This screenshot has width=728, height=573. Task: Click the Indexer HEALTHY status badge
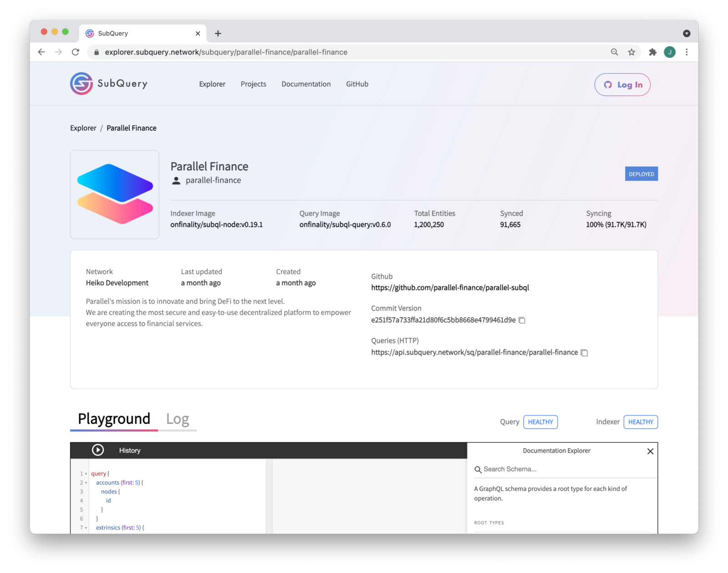641,422
